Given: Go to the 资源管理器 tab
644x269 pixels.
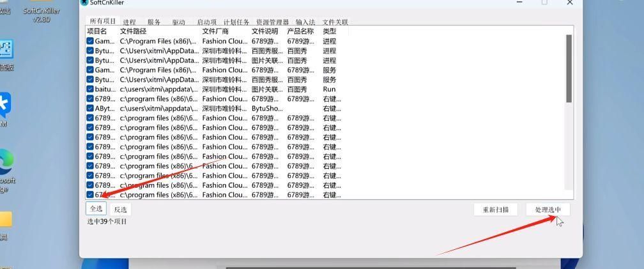Looking at the screenshot, I should [272, 22].
